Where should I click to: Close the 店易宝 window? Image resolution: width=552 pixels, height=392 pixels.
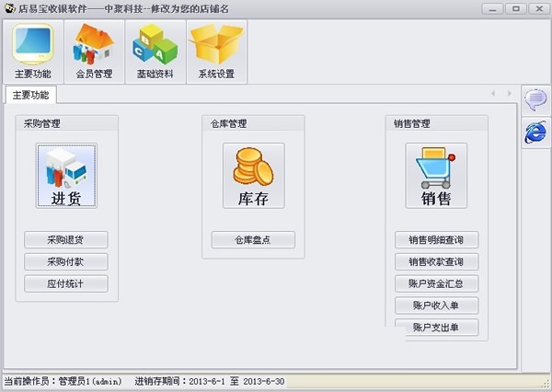tap(539, 9)
